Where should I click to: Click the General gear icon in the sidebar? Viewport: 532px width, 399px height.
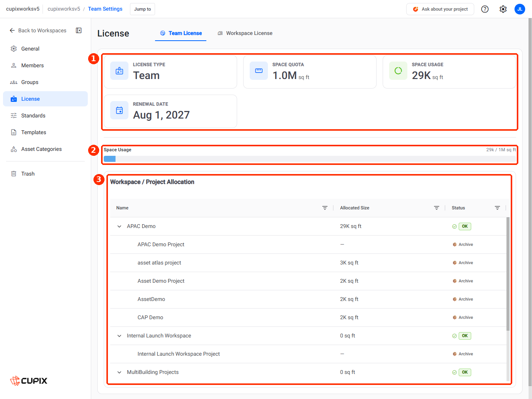[14, 49]
